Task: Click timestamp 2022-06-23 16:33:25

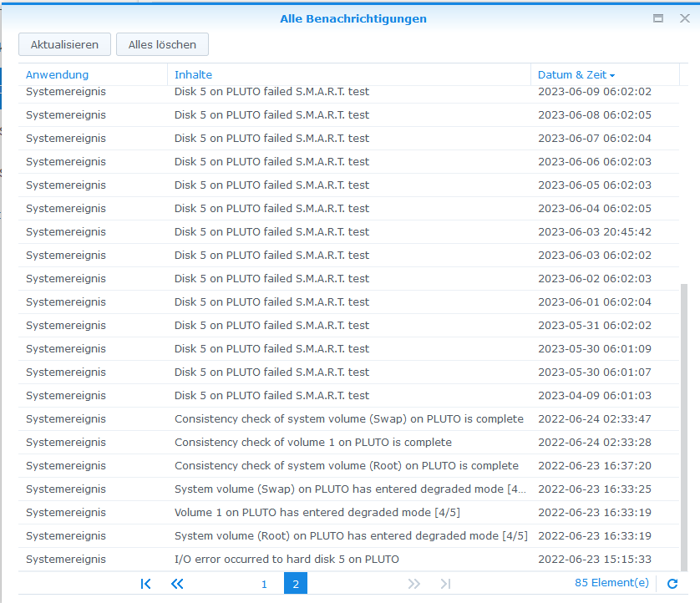Action: point(595,489)
